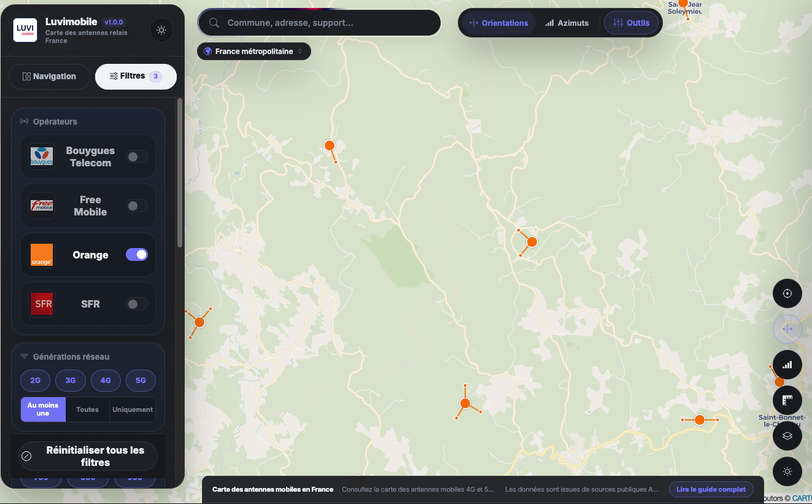Click the reset circle-slash icon
Viewport: 812px width, 504px height.
pos(26,456)
